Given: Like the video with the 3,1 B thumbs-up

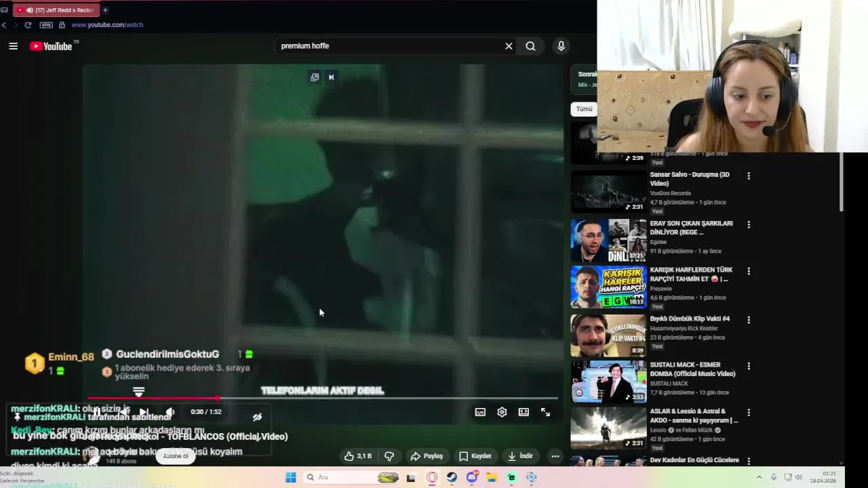Looking at the screenshot, I should pos(357,456).
